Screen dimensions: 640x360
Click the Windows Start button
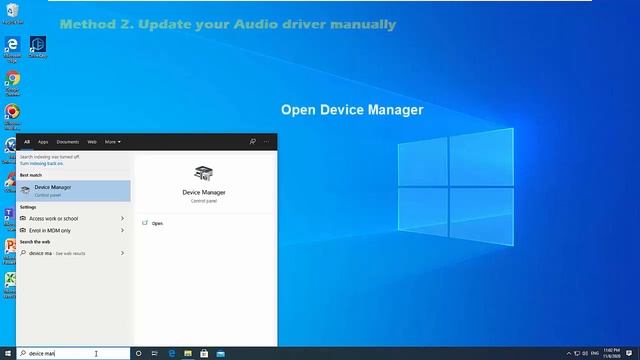(8, 353)
